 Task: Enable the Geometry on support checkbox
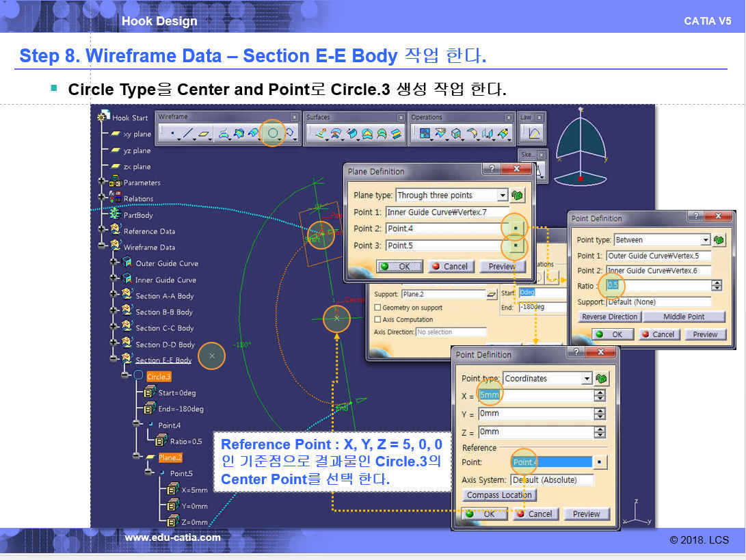tap(377, 308)
